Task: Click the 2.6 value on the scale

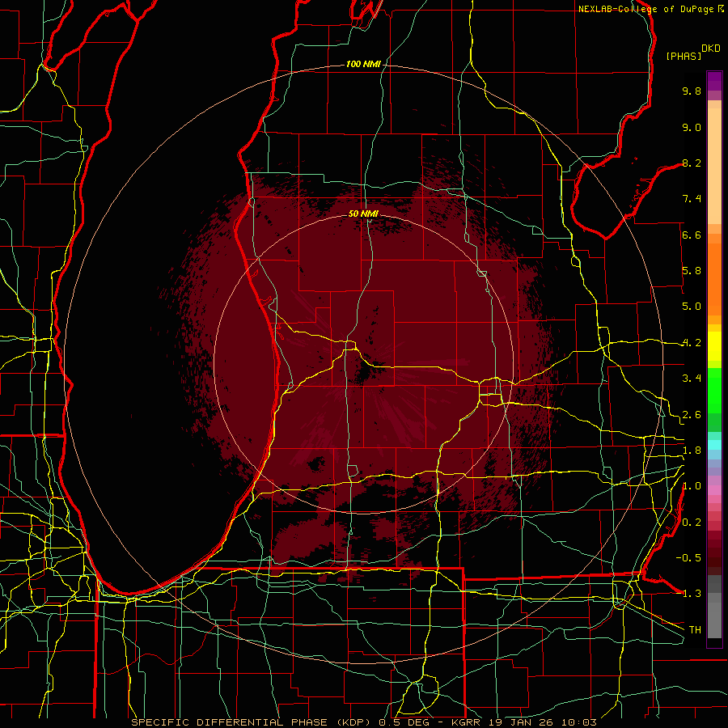Action: click(x=692, y=415)
